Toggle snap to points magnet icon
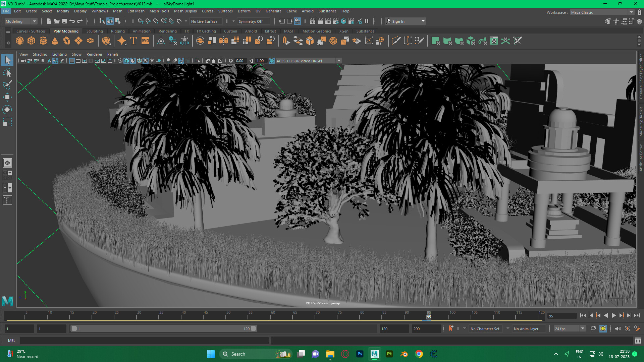This screenshot has height=362, width=644. (156, 21)
